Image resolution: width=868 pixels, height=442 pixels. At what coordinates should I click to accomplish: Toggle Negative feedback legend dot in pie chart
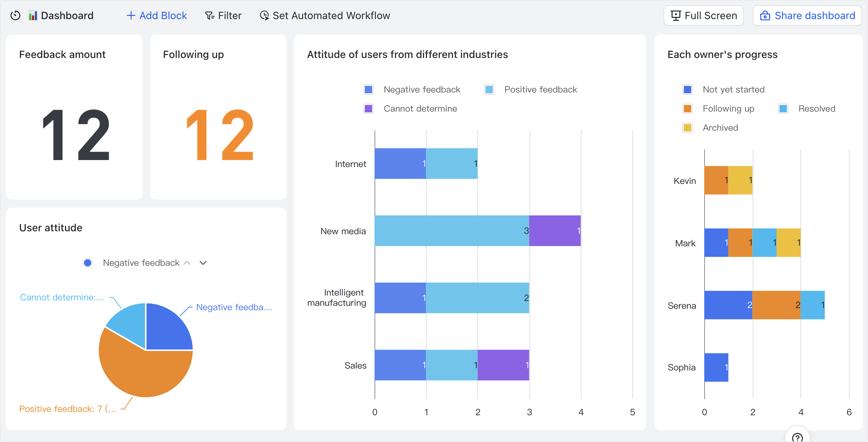pos(87,263)
